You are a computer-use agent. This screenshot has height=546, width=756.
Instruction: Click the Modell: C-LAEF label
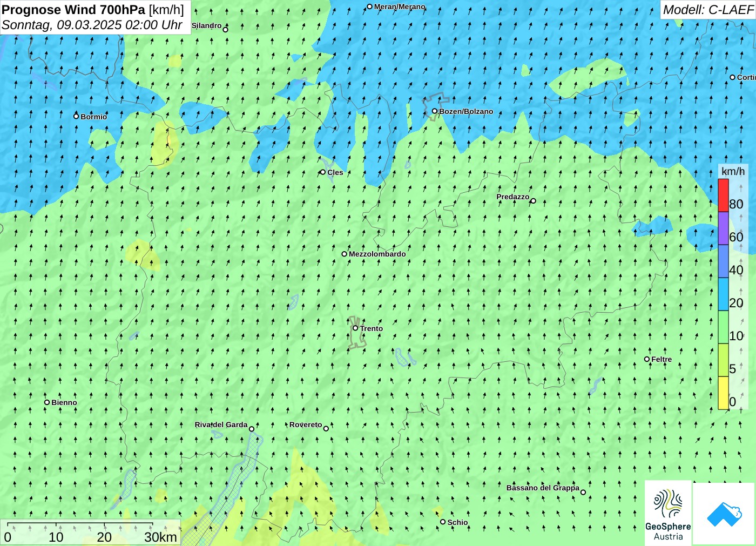[708, 10]
